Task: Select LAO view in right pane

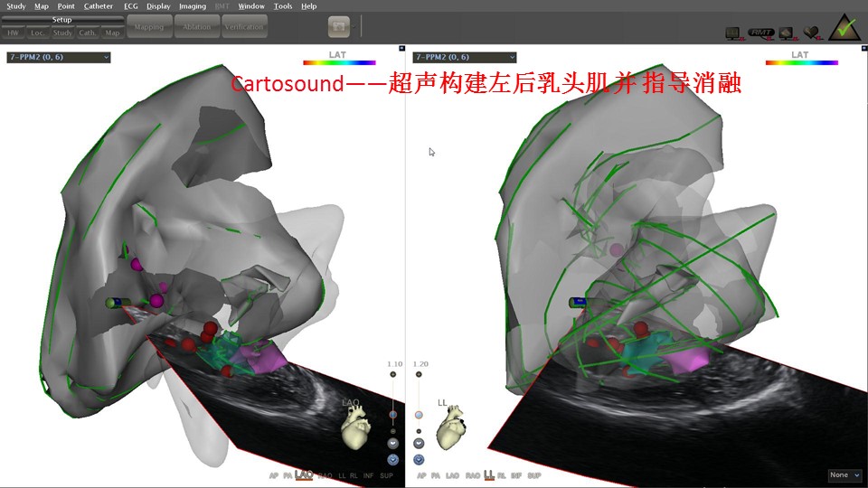Action: coord(452,476)
